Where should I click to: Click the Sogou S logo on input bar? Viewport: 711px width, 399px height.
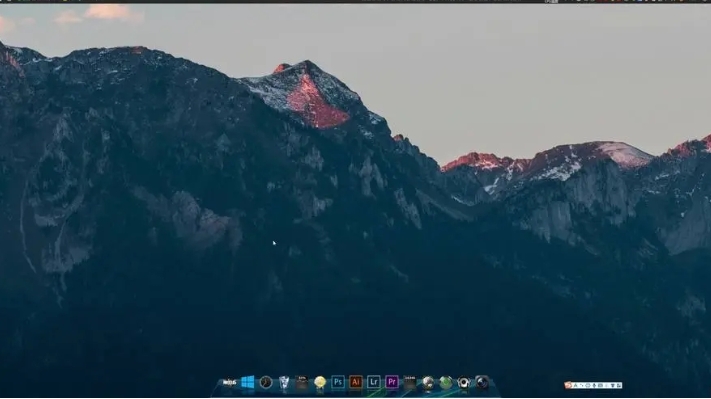(568, 385)
